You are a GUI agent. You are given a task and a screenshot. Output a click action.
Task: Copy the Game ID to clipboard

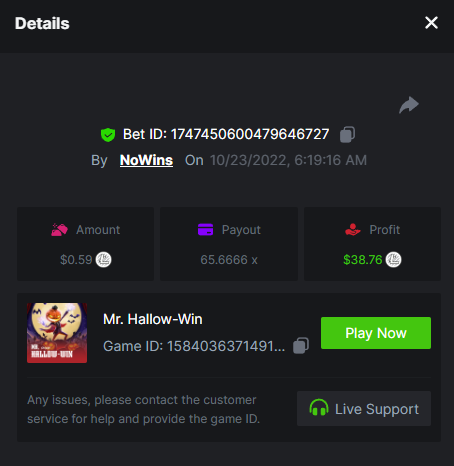click(x=301, y=346)
